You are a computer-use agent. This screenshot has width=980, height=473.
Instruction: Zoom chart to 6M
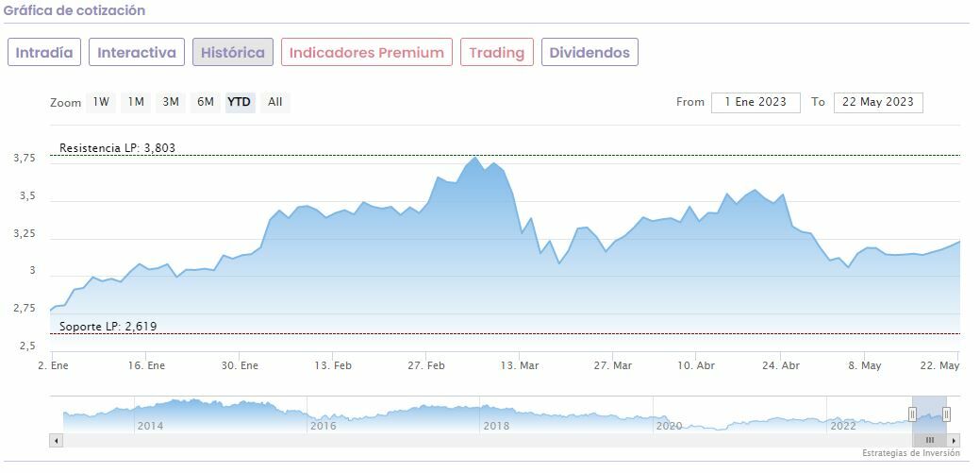(x=205, y=102)
